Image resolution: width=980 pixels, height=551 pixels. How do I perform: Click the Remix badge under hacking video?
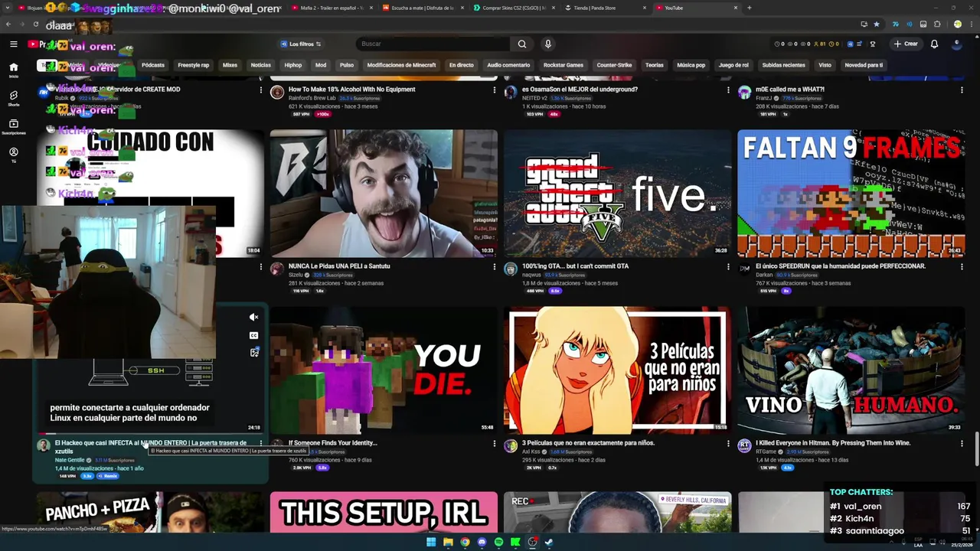(x=108, y=476)
